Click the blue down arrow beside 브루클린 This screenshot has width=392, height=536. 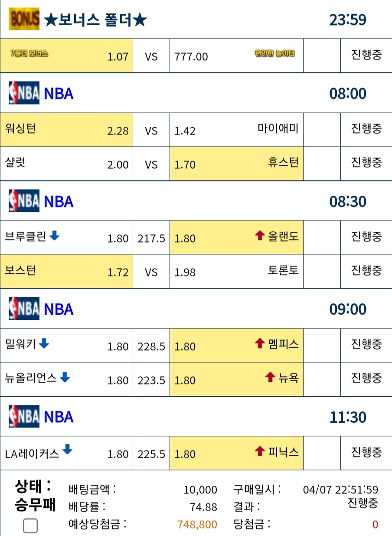coord(55,236)
